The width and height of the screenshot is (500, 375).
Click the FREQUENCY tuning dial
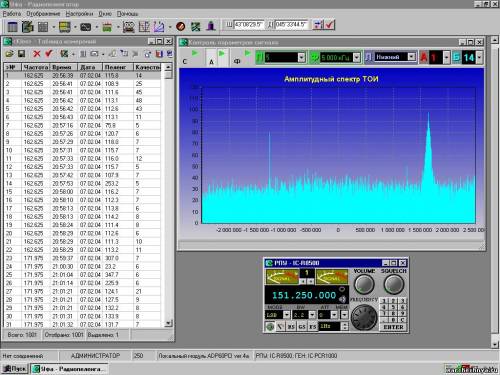(364, 317)
